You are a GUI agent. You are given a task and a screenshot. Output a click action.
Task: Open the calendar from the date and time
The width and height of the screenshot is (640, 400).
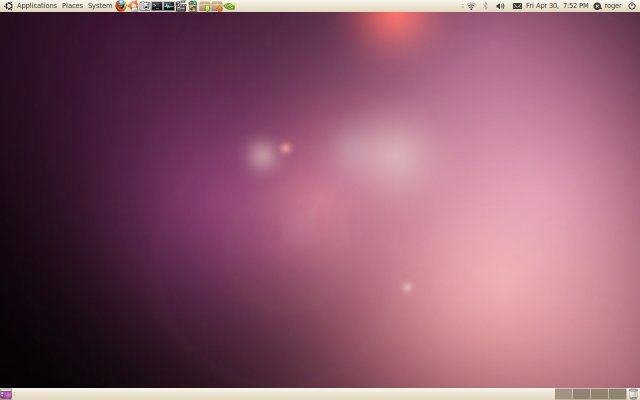click(557, 6)
